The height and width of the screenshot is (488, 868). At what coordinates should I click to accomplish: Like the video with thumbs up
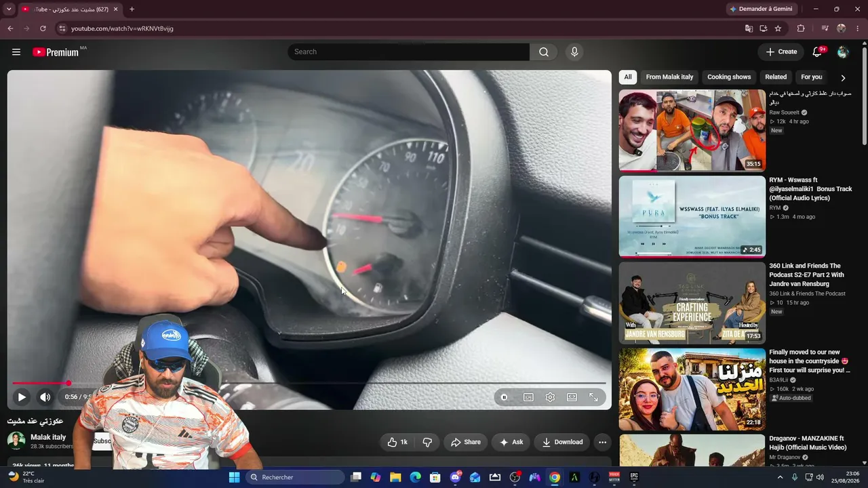pos(397,442)
